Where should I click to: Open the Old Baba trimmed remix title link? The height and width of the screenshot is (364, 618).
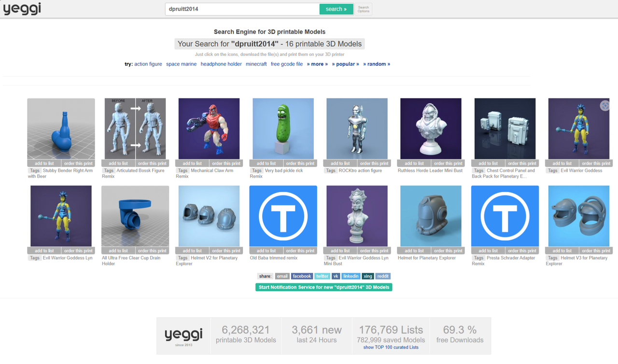click(274, 258)
